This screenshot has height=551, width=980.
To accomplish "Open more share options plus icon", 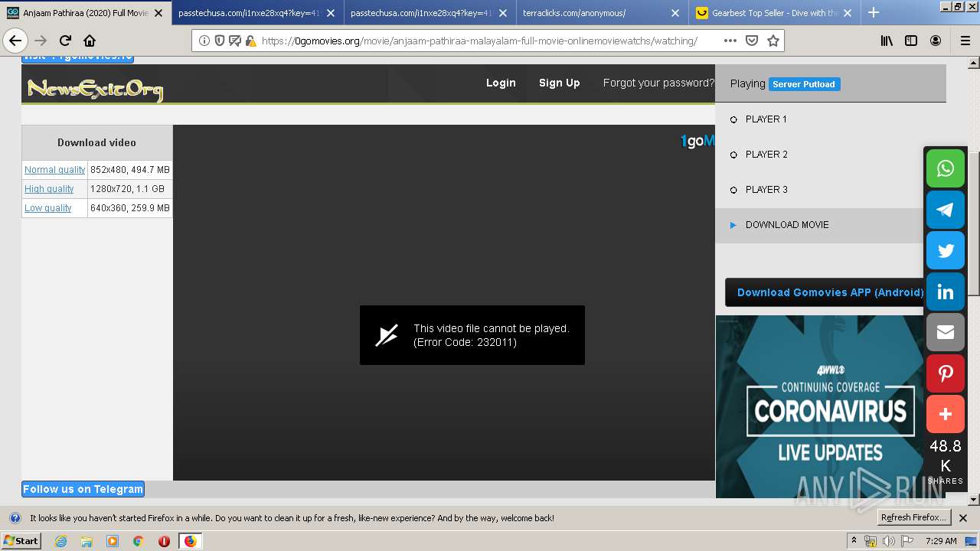I will (x=946, y=414).
